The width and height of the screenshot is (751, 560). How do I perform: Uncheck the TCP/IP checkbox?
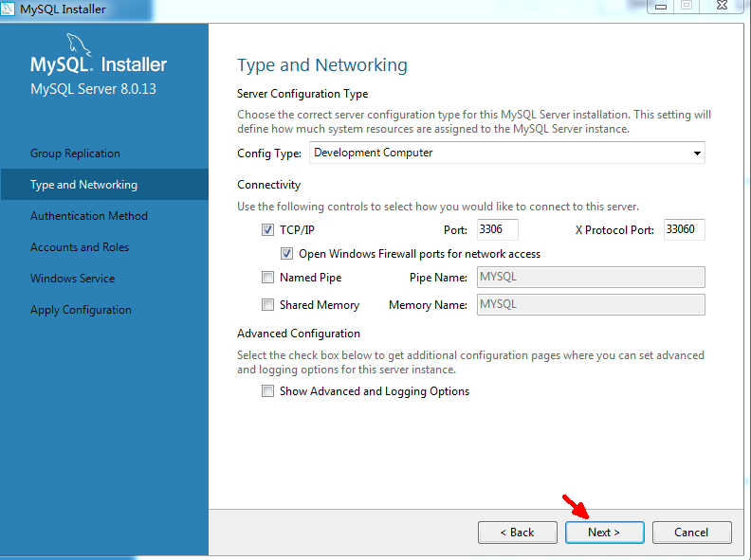[267, 229]
